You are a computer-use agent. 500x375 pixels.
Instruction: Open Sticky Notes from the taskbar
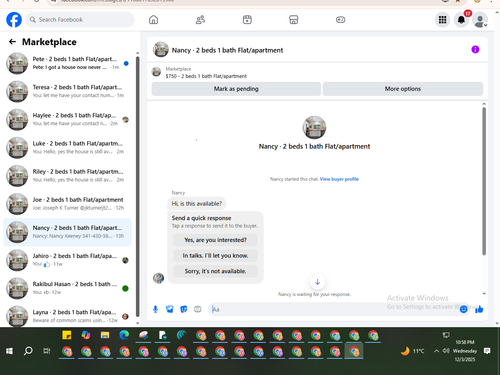67,335
